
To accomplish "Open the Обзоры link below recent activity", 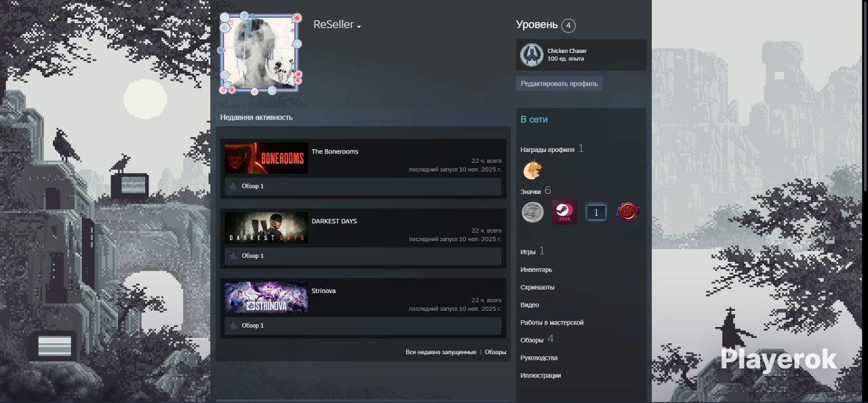I will pyautogui.click(x=495, y=352).
